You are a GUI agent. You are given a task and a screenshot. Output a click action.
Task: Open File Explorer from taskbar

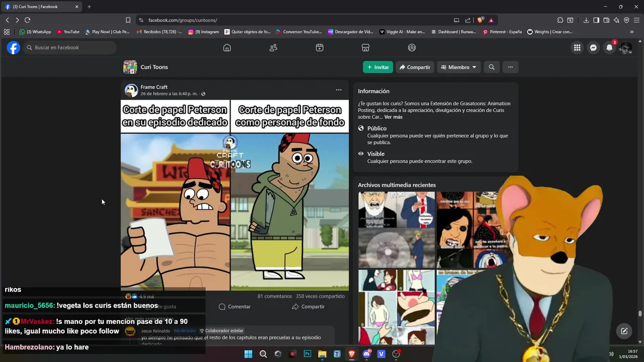322,354
